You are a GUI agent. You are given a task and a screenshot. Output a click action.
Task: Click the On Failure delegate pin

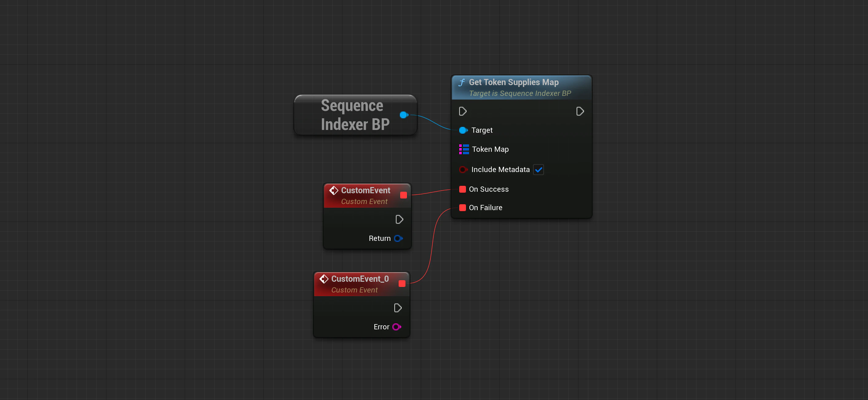pos(462,208)
